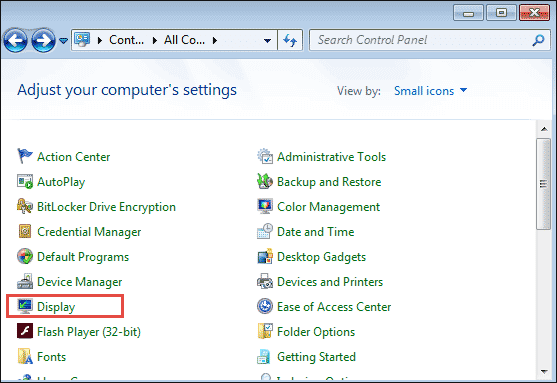Close the Control Panel window
Screen dimensions: 557x383
(534, 13)
